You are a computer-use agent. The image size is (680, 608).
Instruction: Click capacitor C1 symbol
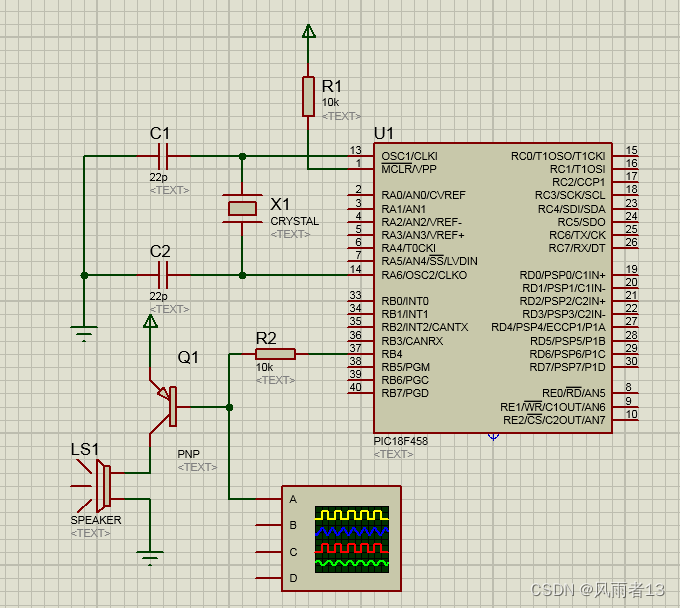163,156
